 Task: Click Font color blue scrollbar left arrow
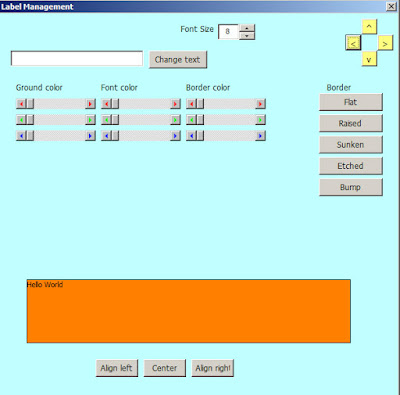(x=106, y=136)
